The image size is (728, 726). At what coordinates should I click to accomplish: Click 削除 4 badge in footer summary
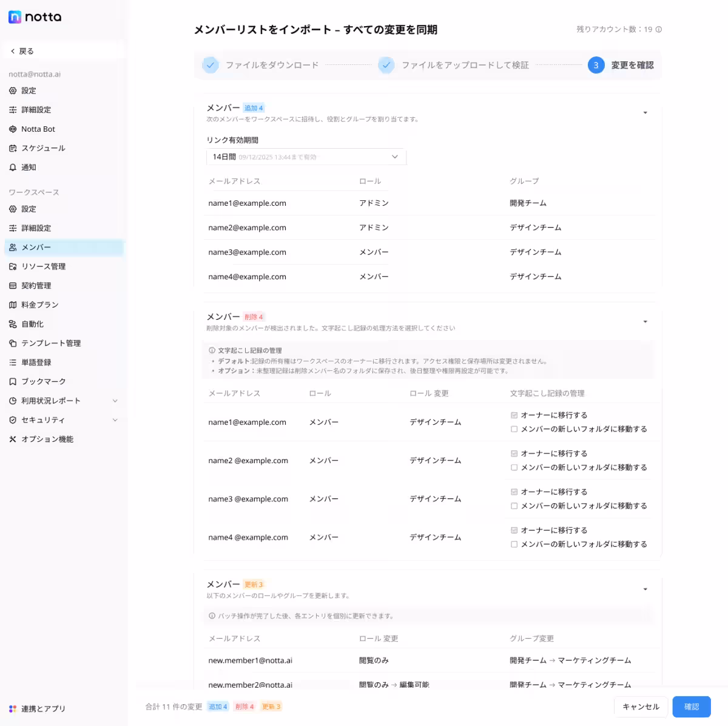(244, 707)
